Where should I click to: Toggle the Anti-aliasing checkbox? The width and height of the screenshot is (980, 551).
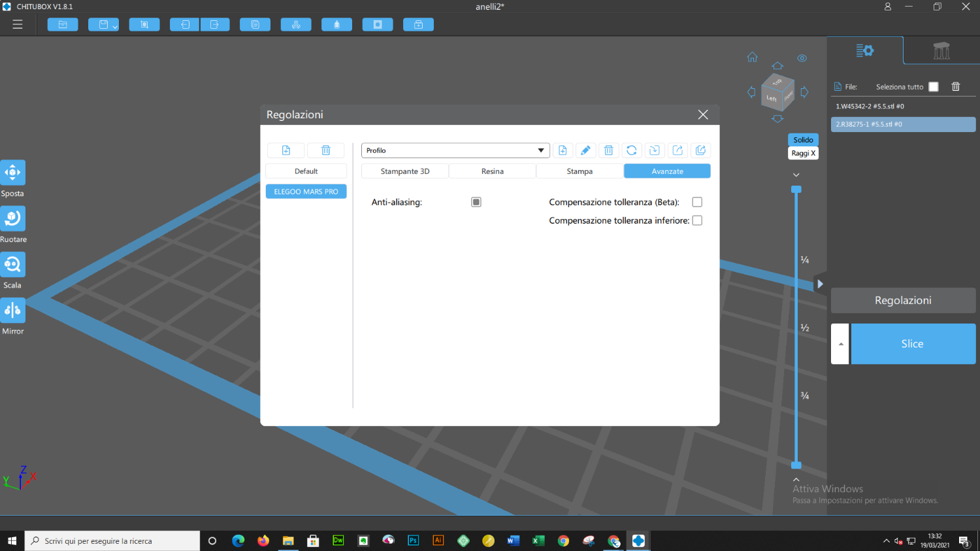476,202
